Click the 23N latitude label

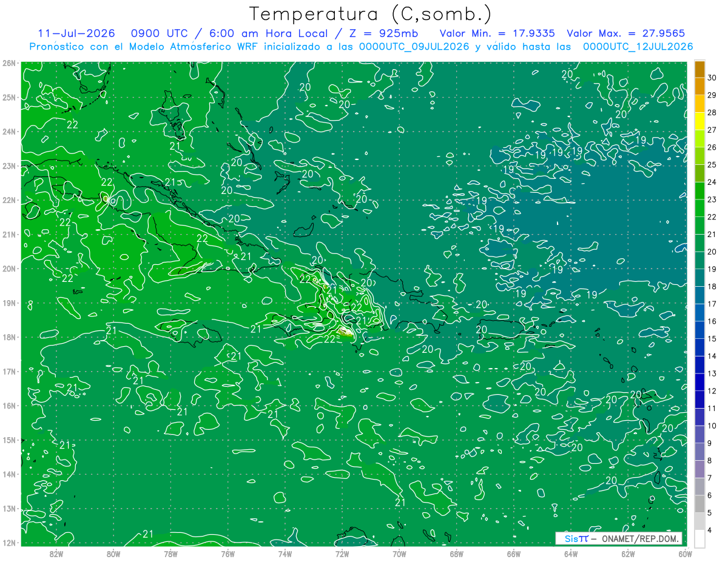point(9,166)
